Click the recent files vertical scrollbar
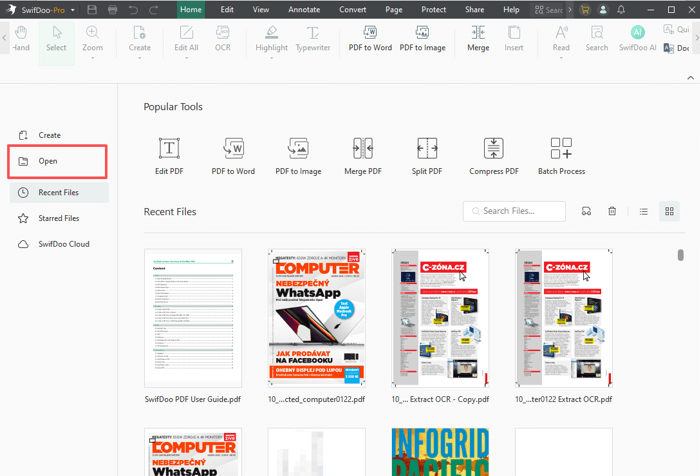This screenshot has height=476, width=700. (x=680, y=255)
